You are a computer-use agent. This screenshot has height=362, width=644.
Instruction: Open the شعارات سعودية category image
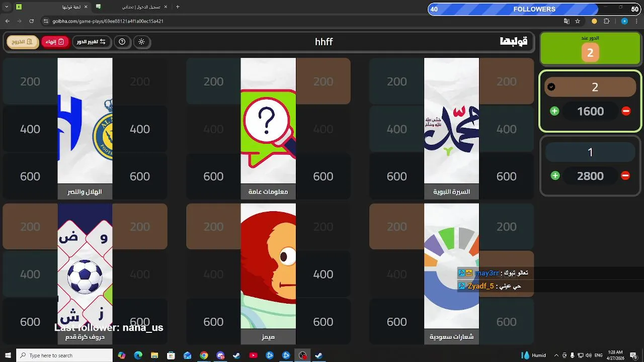tap(451, 266)
